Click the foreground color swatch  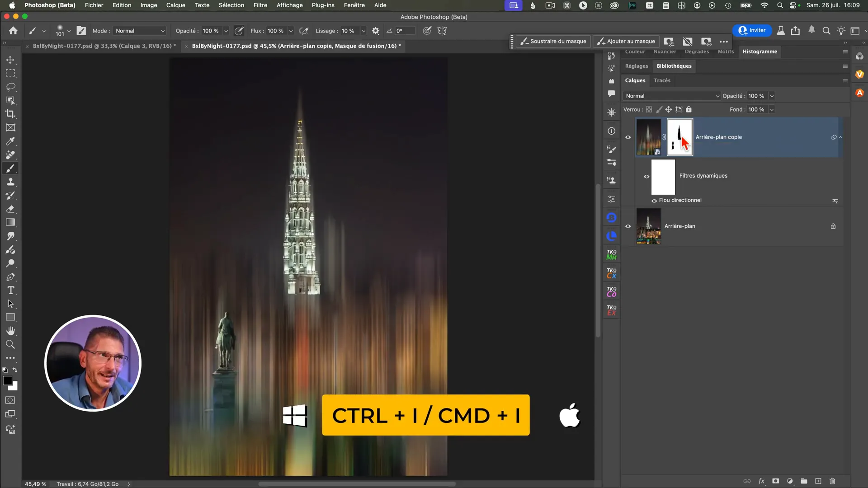[x=7, y=380]
